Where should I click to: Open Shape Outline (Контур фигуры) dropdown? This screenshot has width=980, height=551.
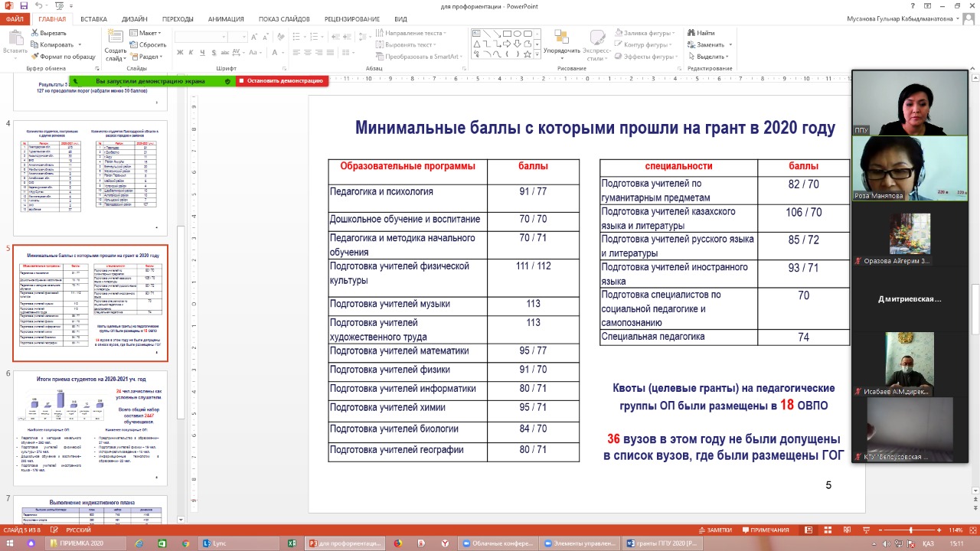click(x=644, y=44)
